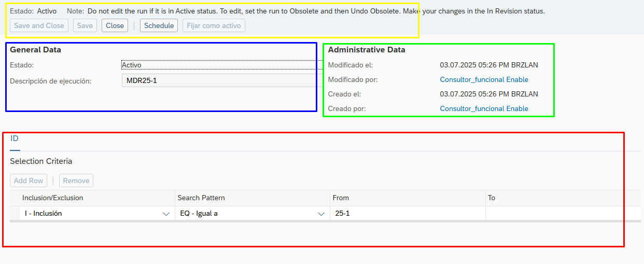Add Row to Selection Criteria table
This screenshot has width=644, height=264.
[29, 180]
